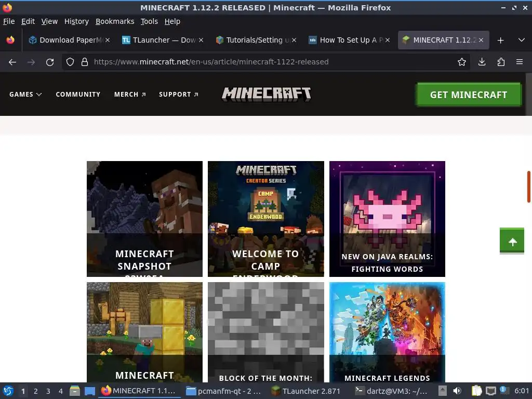Viewport: 532px width, 399px height.
Task: Open the Firefox downloads panel
Action: 482,62
